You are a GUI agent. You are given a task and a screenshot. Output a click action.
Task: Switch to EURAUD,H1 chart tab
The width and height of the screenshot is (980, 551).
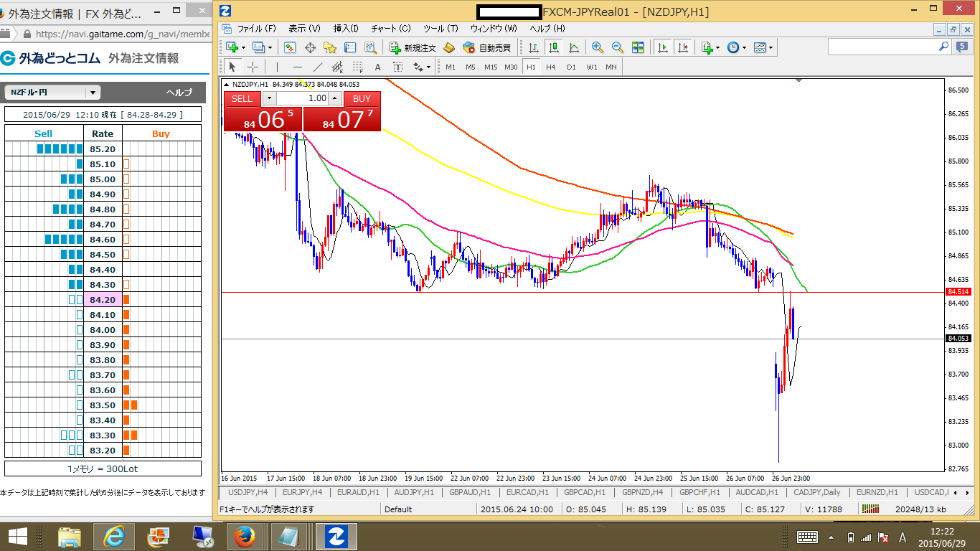[357, 492]
